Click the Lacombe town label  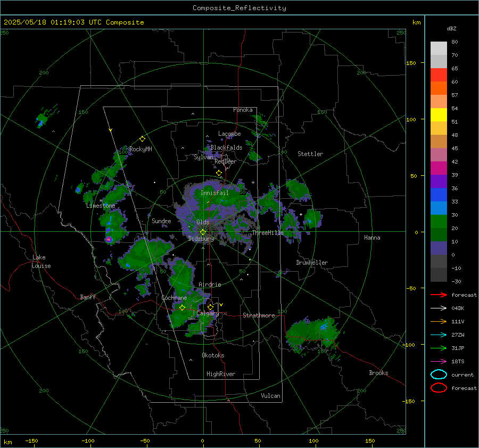[x=229, y=134]
